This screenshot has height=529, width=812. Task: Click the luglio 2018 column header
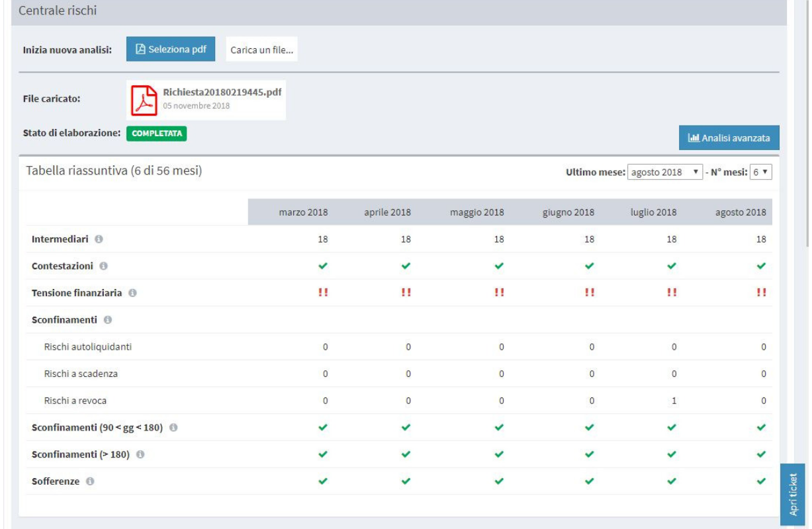point(653,212)
